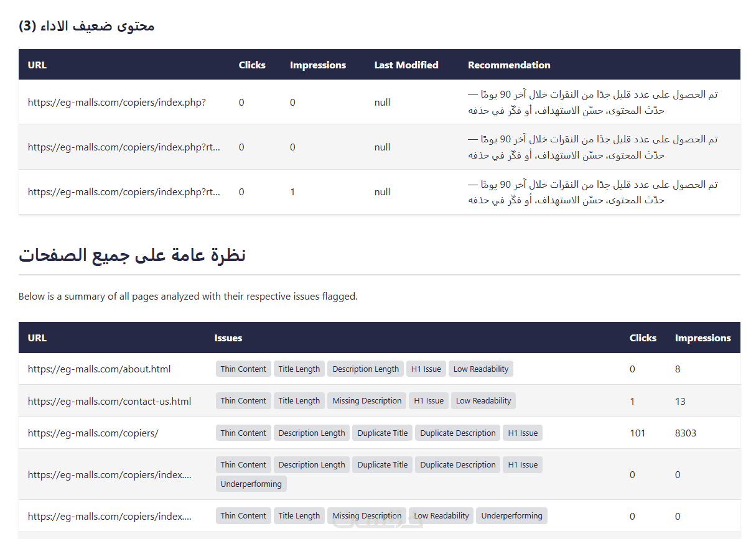
Task: Click the 'H1 Issue' tag in the 'copiers/' row
Action: pos(523,433)
